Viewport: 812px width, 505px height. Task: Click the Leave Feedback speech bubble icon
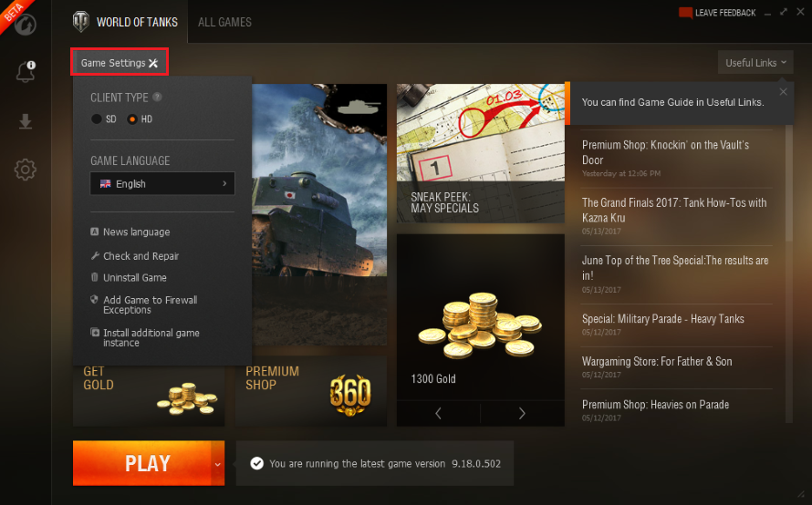click(686, 13)
